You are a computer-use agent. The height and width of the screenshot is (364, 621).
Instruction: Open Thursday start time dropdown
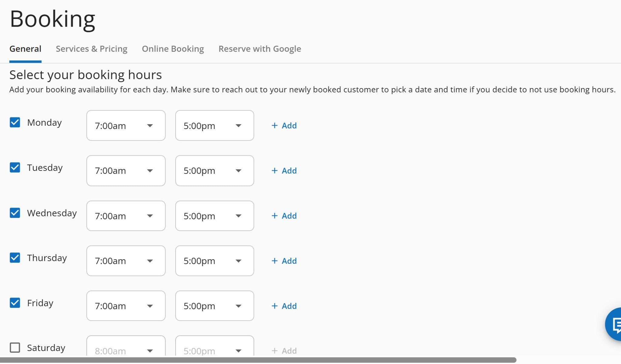click(x=126, y=261)
